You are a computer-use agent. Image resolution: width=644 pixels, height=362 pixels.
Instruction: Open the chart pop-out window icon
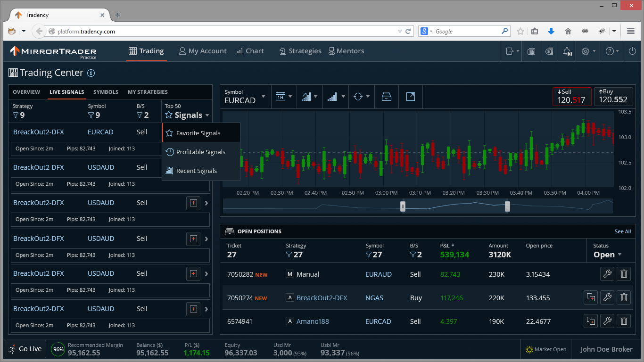[x=411, y=97]
